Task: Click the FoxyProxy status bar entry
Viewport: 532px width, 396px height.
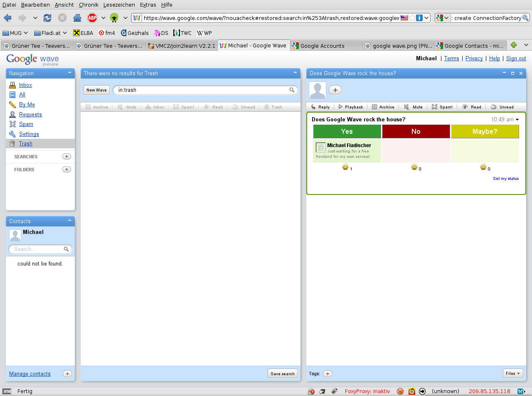Action: point(367,391)
